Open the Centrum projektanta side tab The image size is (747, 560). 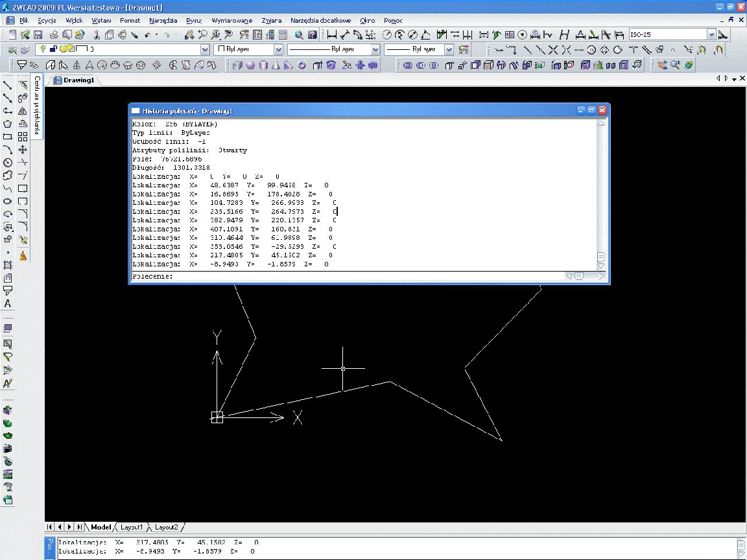coord(37,105)
